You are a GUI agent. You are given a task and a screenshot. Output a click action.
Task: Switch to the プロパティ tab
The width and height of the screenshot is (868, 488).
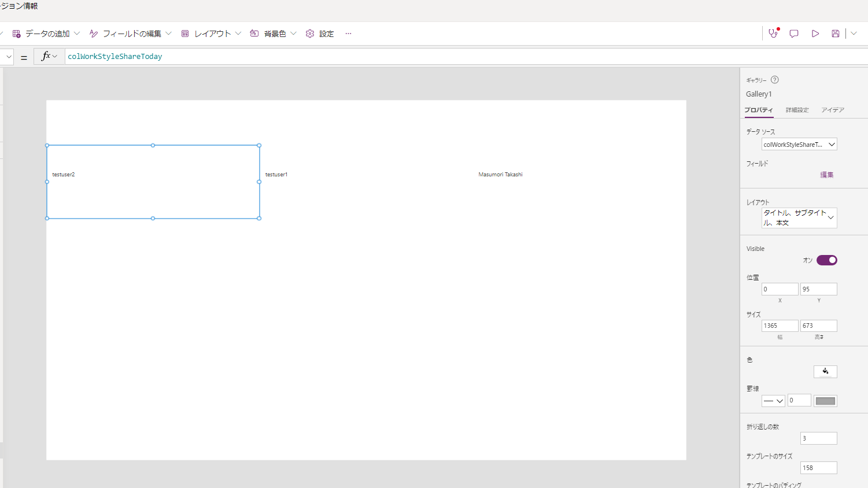click(x=759, y=110)
